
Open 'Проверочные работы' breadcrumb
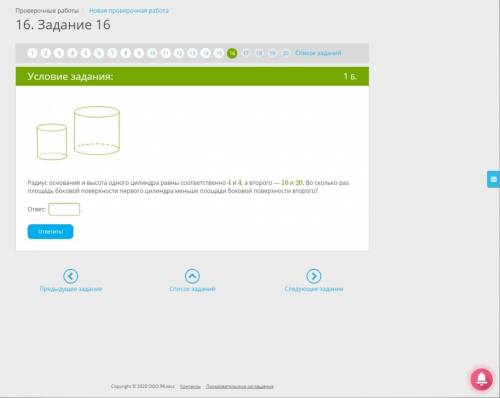pyautogui.click(x=47, y=11)
